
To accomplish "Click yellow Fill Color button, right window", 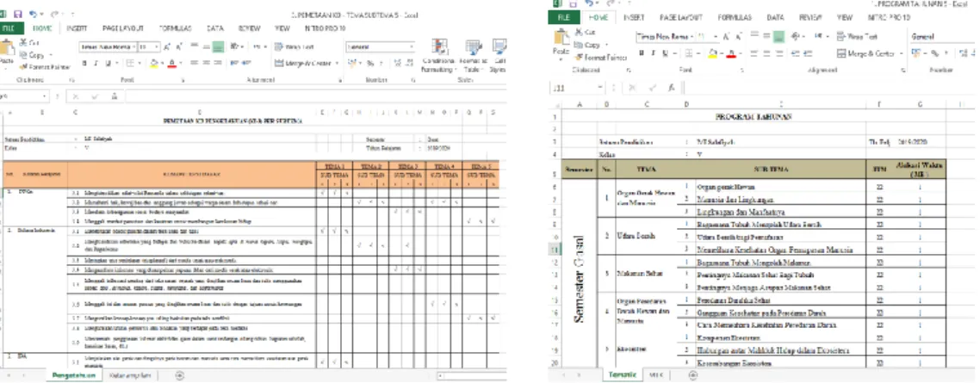I will pos(712,53).
